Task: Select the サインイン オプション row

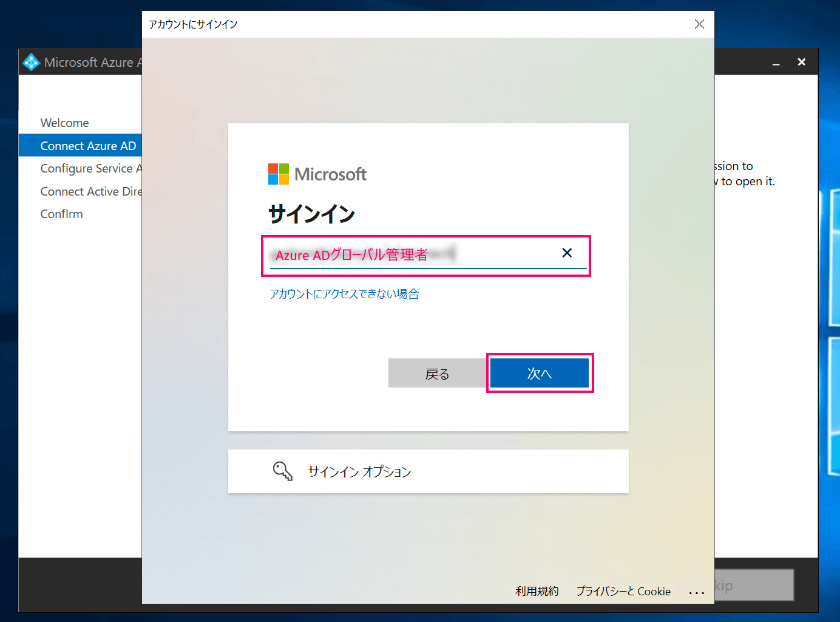Action: coord(428,471)
